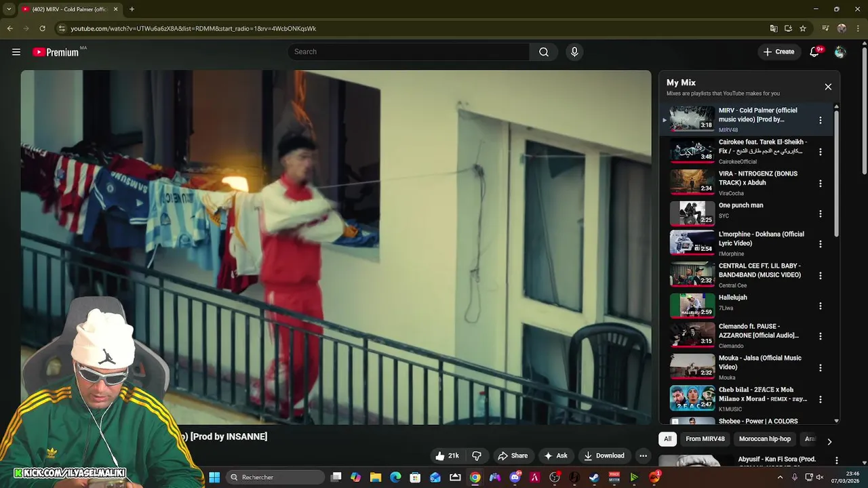Open options for Clemando AZZARONE item
This screenshot has height=488, width=868.
pyautogui.click(x=820, y=336)
